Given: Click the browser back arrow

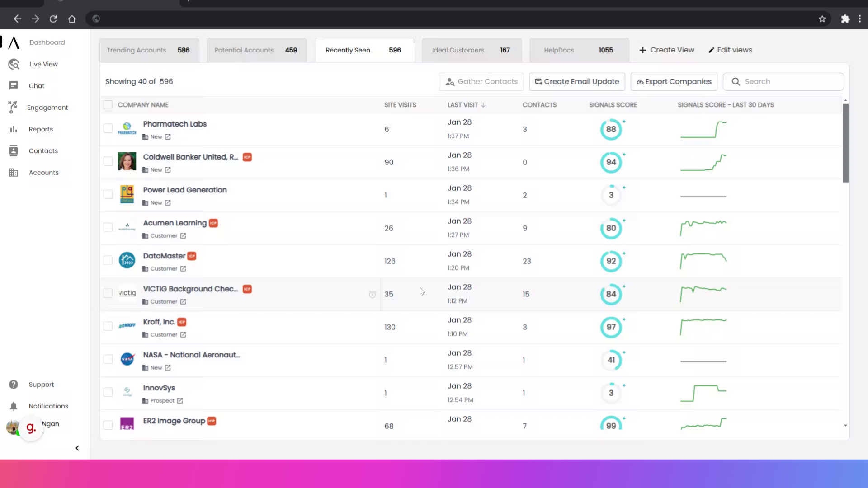Looking at the screenshot, I should point(17,19).
